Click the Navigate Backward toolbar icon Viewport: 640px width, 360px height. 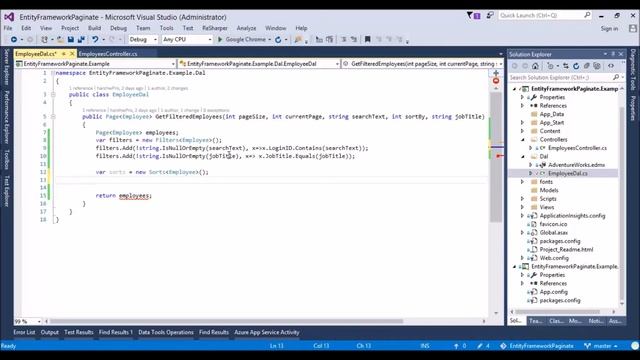(13, 40)
